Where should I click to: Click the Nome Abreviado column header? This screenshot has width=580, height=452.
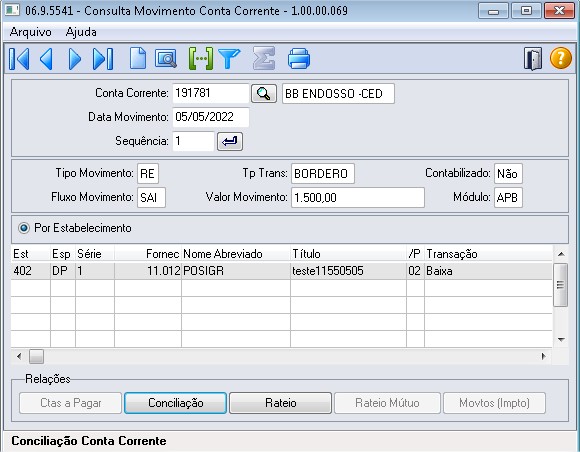coord(236,254)
